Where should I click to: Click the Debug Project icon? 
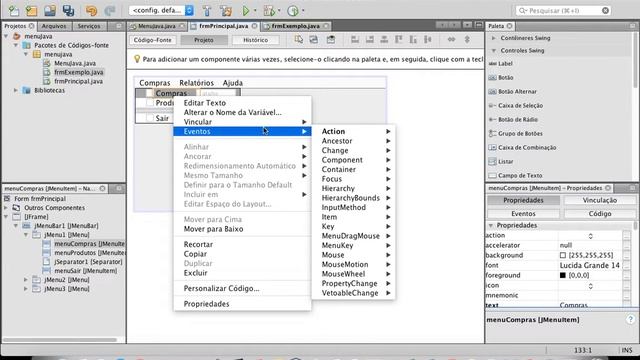point(269,11)
